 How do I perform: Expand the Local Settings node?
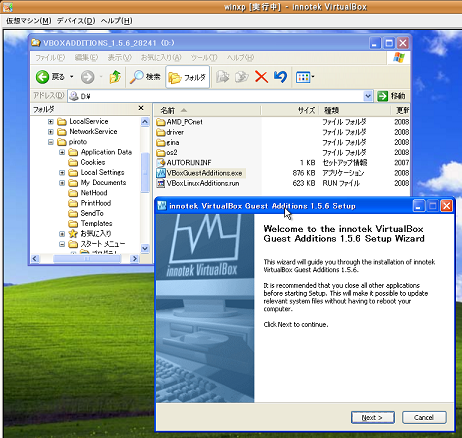click(x=62, y=173)
